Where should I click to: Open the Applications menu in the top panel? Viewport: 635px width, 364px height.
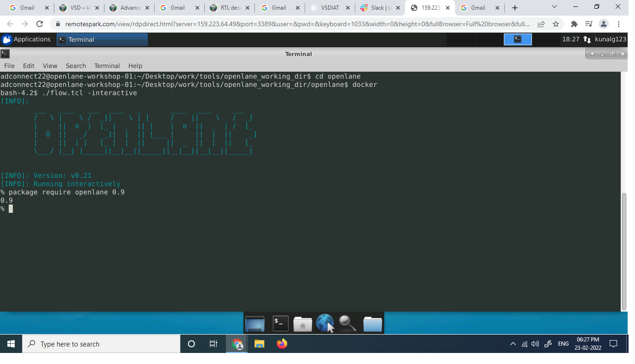(27, 39)
